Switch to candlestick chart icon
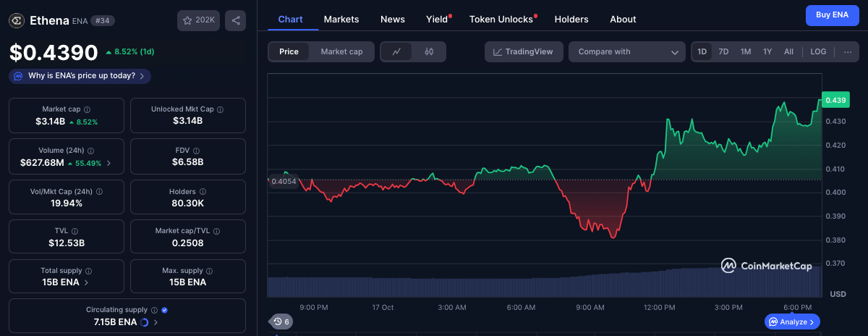The height and width of the screenshot is (336, 868). tap(429, 51)
